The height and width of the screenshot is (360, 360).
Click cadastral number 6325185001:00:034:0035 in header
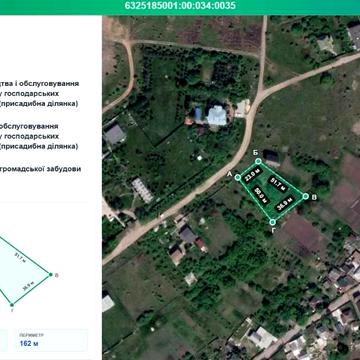tap(180, 5)
